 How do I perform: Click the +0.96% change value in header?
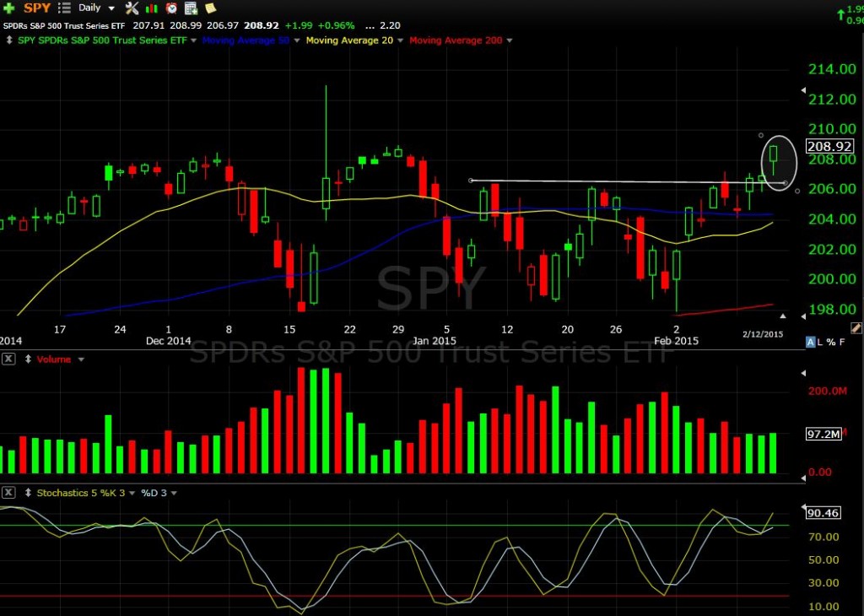tap(336, 26)
